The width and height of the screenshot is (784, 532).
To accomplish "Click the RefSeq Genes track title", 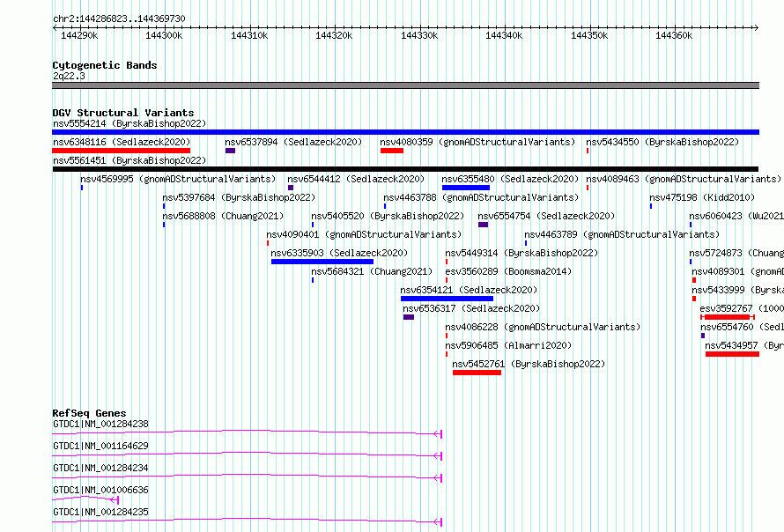I will click(x=89, y=413).
